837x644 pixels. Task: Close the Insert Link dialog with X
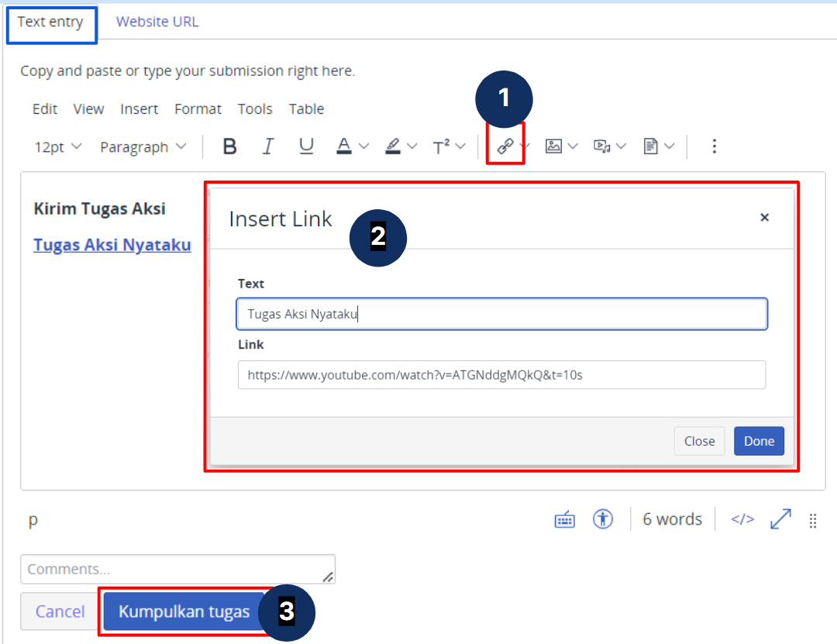coord(764,218)
